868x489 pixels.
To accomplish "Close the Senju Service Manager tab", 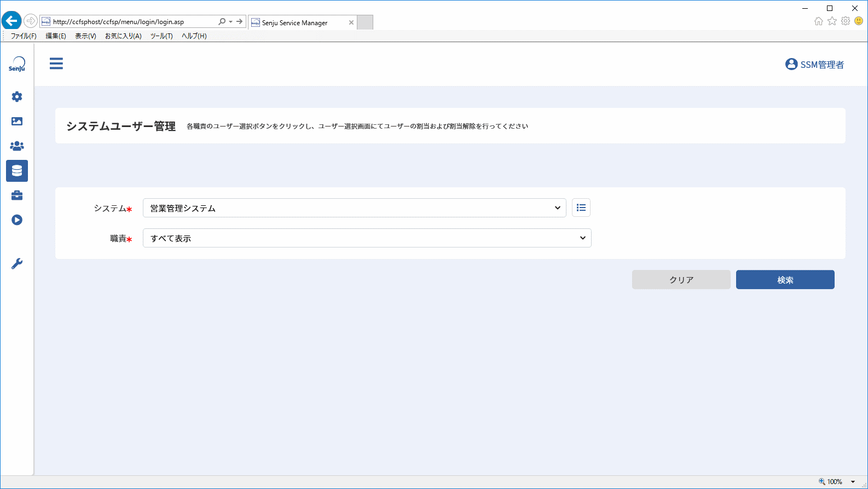I will pyautogui.click(x=351, y=22).
